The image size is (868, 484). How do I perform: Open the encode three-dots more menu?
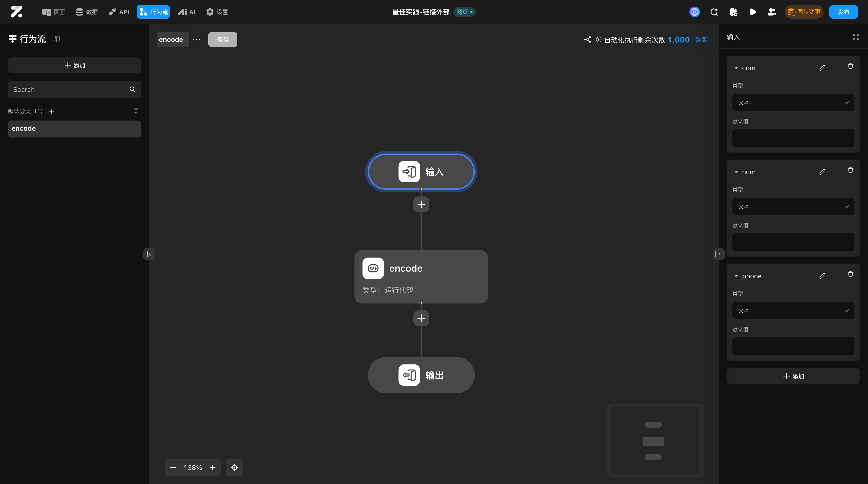(x=196, y=40)
